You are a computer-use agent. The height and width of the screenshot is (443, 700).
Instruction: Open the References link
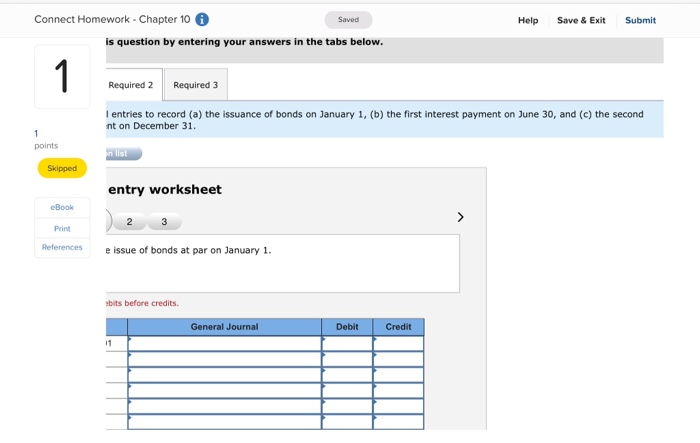point(62,247)
